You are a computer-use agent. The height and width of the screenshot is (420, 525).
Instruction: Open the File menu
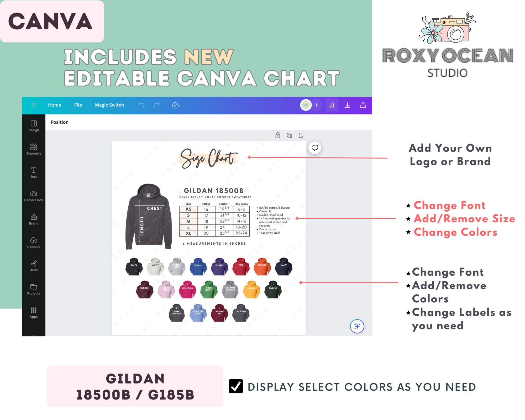pos(78,104)
